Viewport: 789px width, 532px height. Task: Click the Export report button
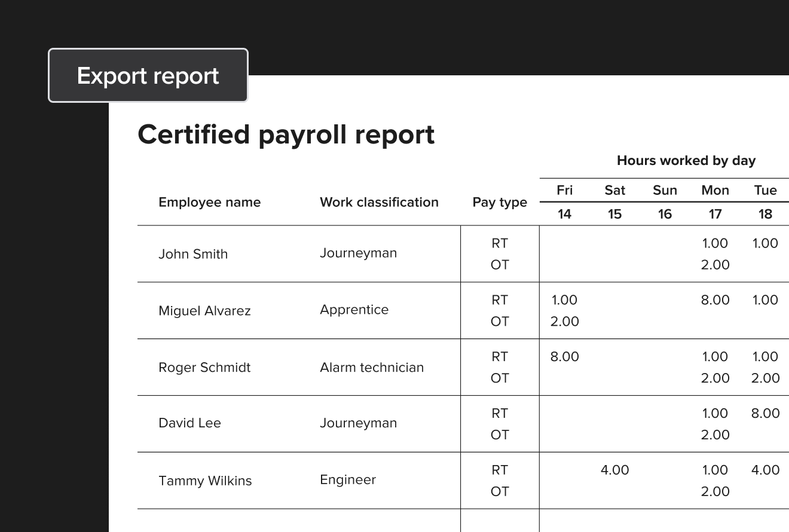click(x=148, y=75)
